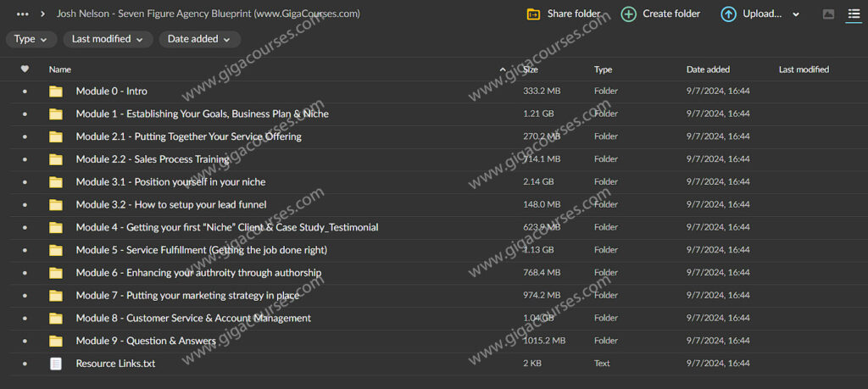Click the heart favorites column header icon
Screen dimensions: 868x389
tap(25, 69)
